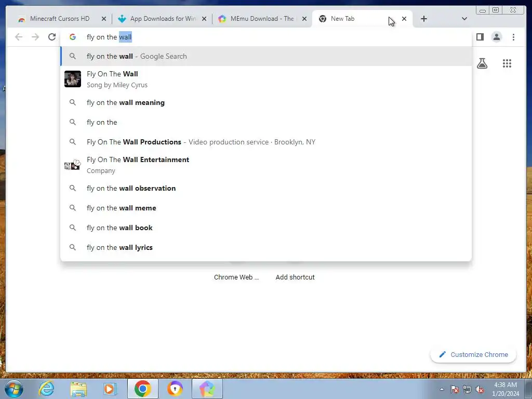This screenshot has height=399, width=532.
Task: Select 'fly on the wall book' suggestion
Action: click(266, 228)
